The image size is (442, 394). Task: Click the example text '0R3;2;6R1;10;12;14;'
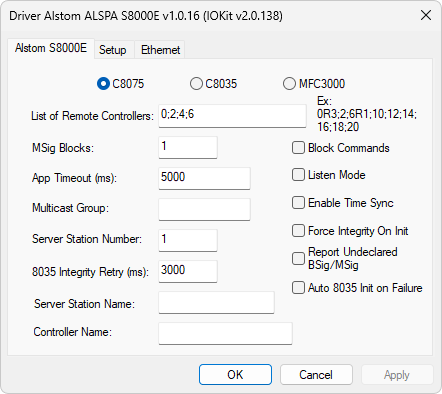(367, 114)
